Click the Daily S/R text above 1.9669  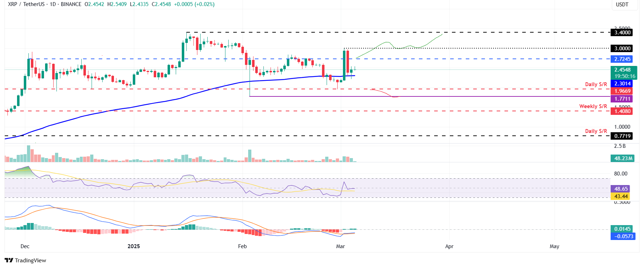(x=596, y=84)
